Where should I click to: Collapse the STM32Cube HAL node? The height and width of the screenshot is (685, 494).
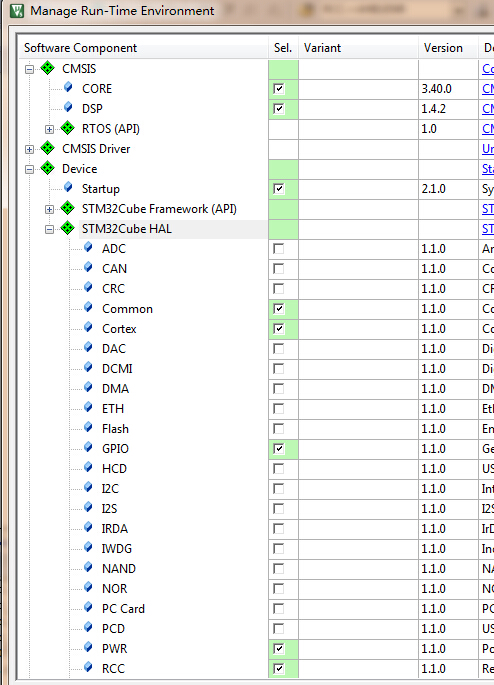coord(49,229)
